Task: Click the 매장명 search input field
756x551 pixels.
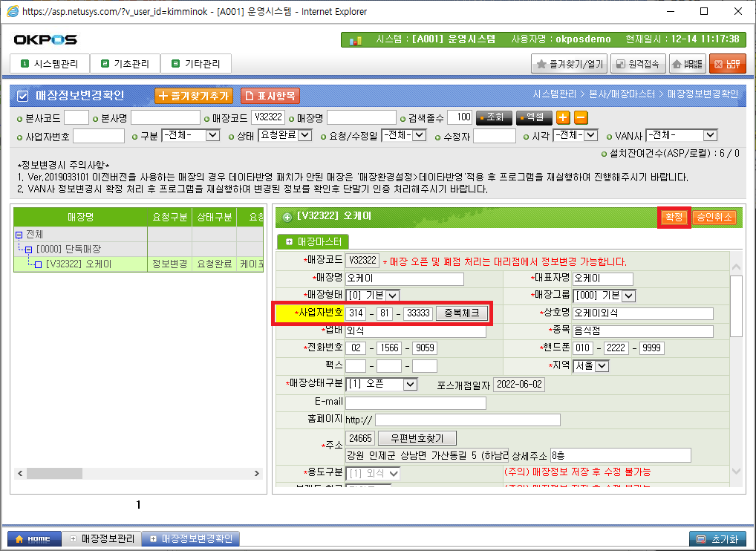Action: click(x=361, y=117)
